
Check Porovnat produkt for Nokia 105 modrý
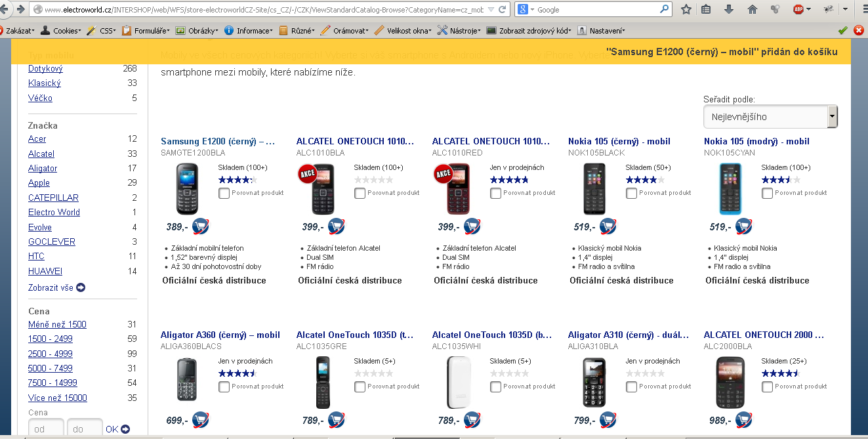[x=767, y=193]
